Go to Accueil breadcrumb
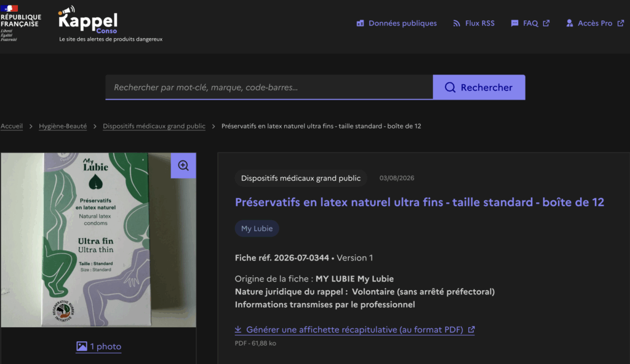Viewport: 630px width, 364px height. (x=12, y=126)
